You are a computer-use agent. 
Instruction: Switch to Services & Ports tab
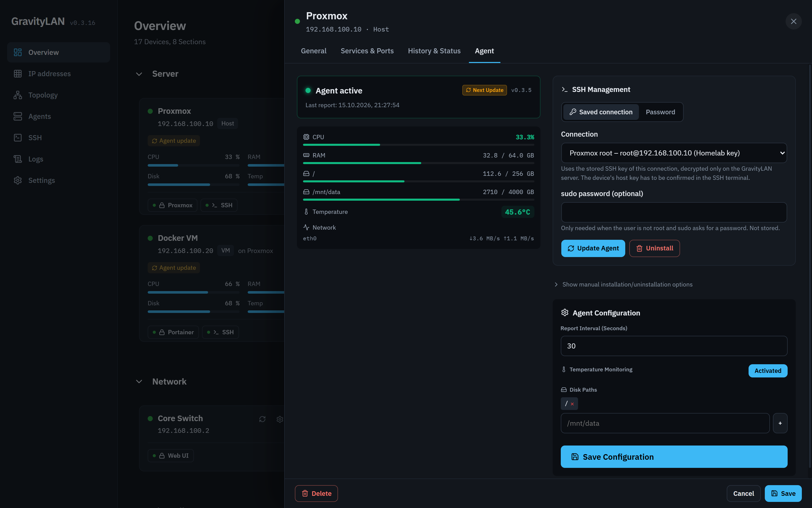click(367, 51)
